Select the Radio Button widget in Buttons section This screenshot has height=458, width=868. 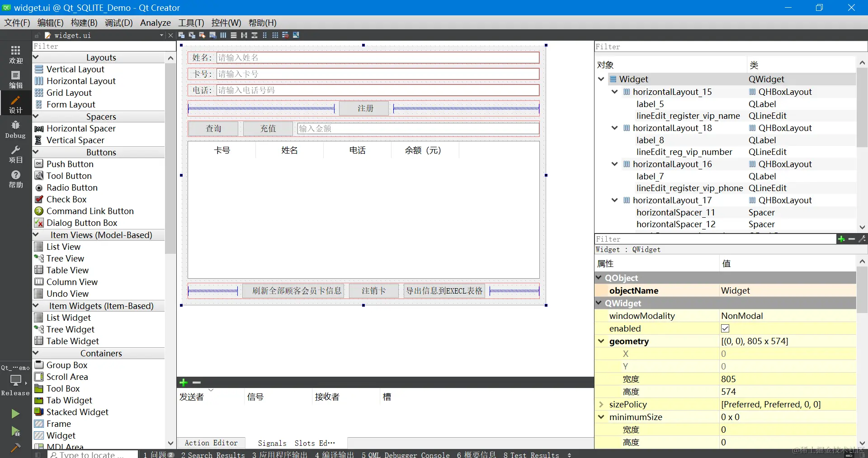[x=71, y=187]
